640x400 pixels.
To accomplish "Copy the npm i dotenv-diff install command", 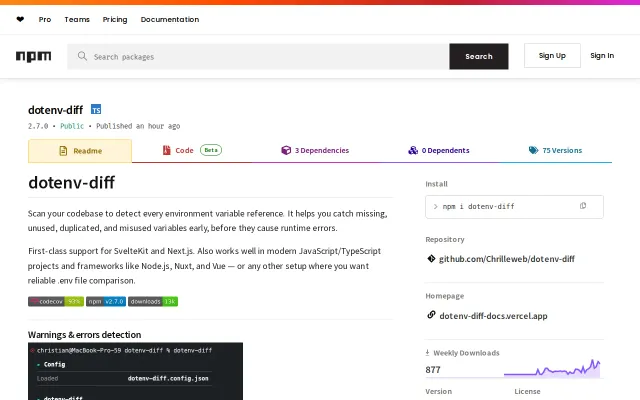I will [583, 206].
